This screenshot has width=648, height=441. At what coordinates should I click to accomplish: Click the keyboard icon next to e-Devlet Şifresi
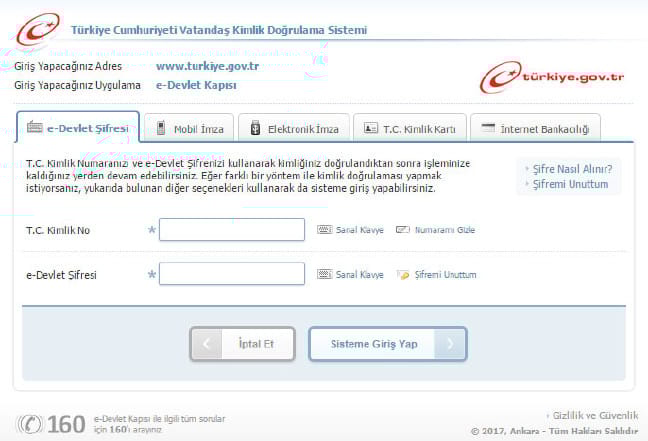[324, 274]
